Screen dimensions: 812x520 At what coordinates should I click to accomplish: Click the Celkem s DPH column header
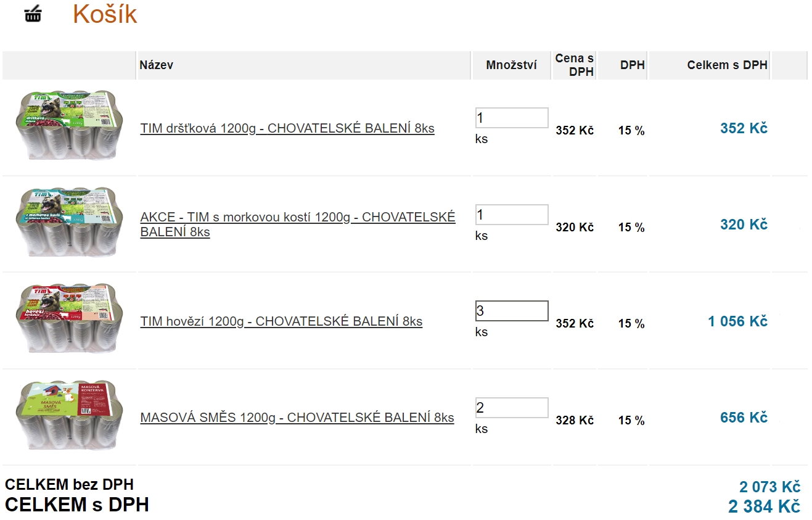(x=728, y=65)
